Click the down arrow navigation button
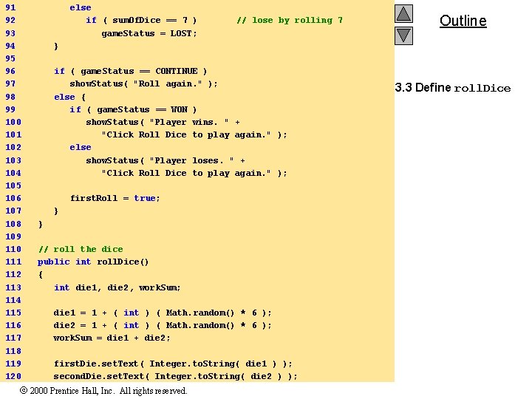The width and height of the screenshot is (532, 399). point(403,35)
